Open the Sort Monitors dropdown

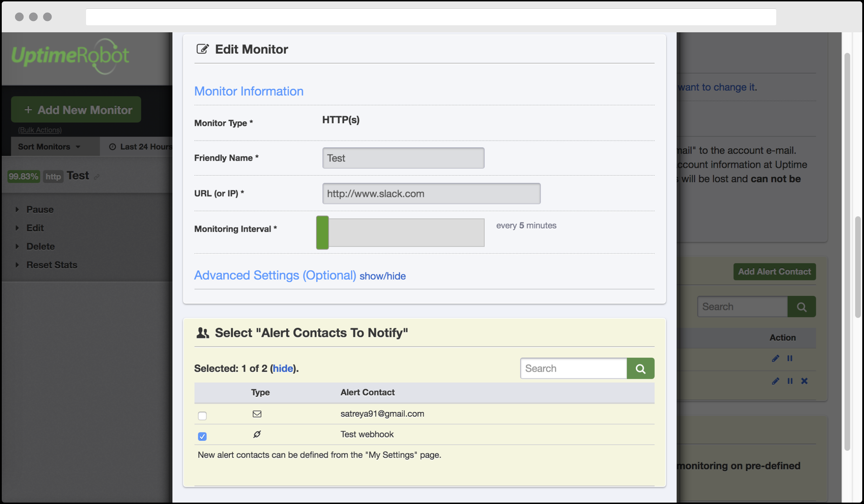click(x=49, y=147)
